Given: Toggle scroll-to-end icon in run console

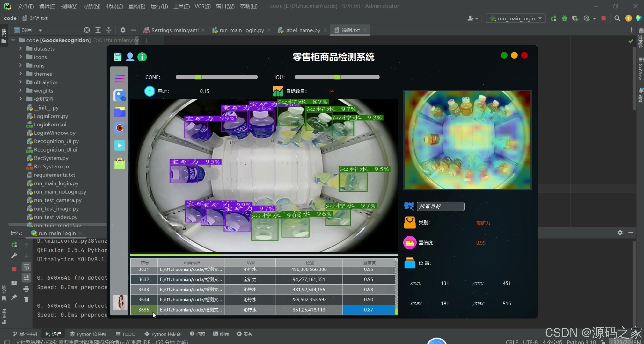Looking at the screenshot, I should (x=26, y=278).
